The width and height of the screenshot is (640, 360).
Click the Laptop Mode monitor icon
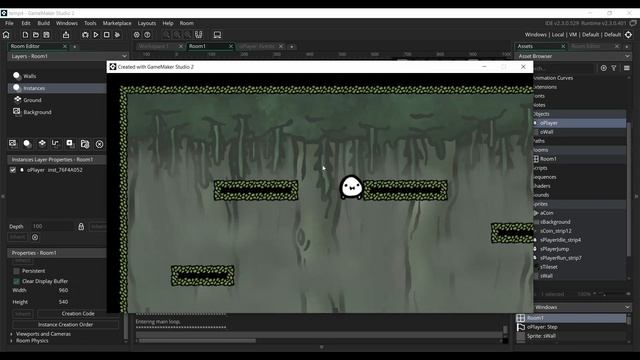coord(217,35)
